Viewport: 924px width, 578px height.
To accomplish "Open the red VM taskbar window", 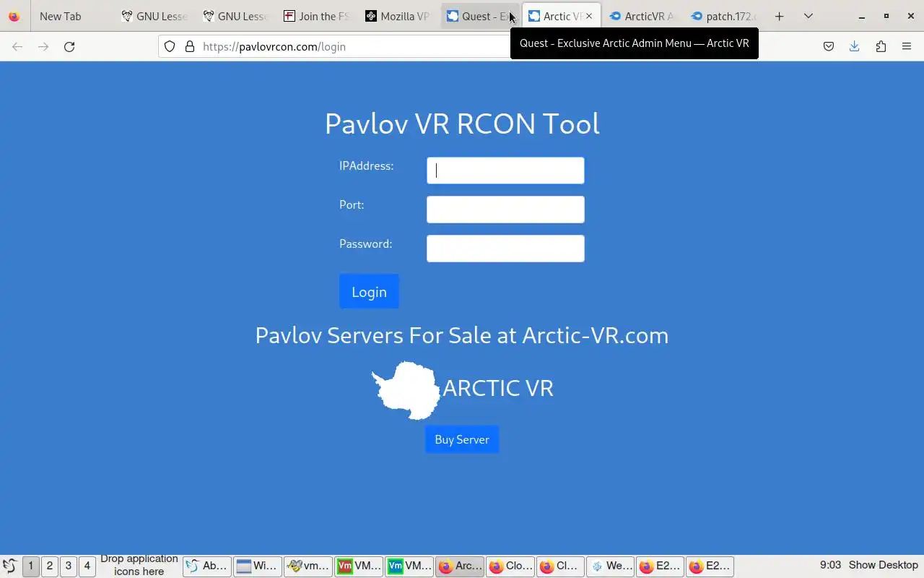I will 359,566.
